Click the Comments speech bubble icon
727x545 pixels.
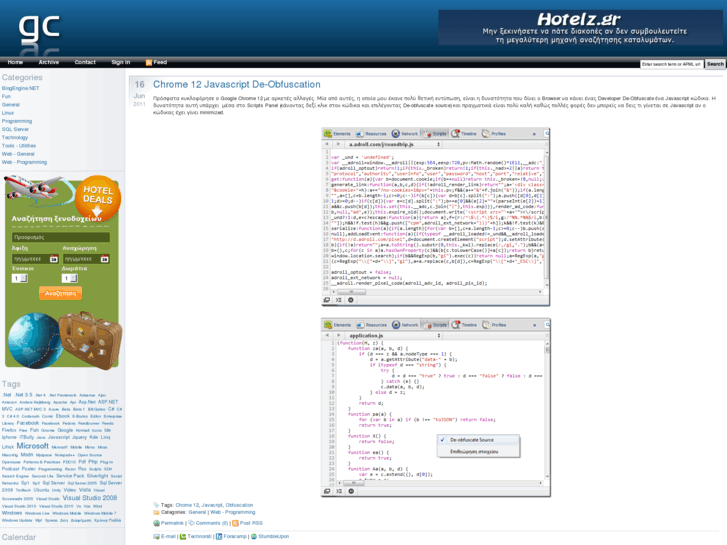tap(191, 523)
